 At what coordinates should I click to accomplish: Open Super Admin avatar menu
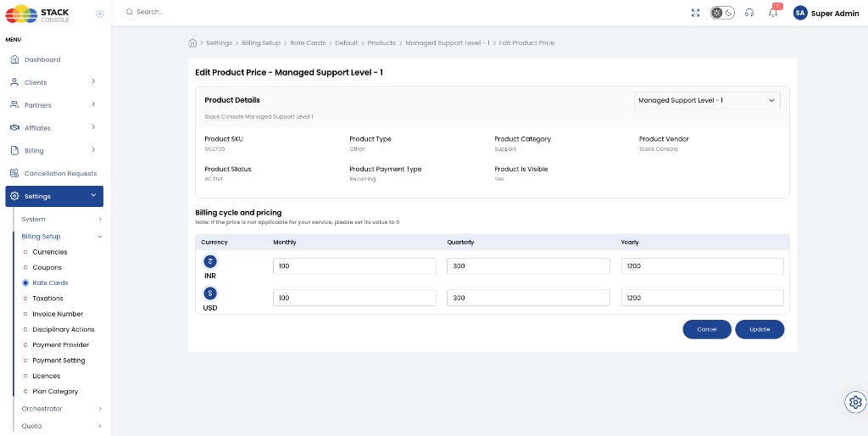click(x=800, y=13)
